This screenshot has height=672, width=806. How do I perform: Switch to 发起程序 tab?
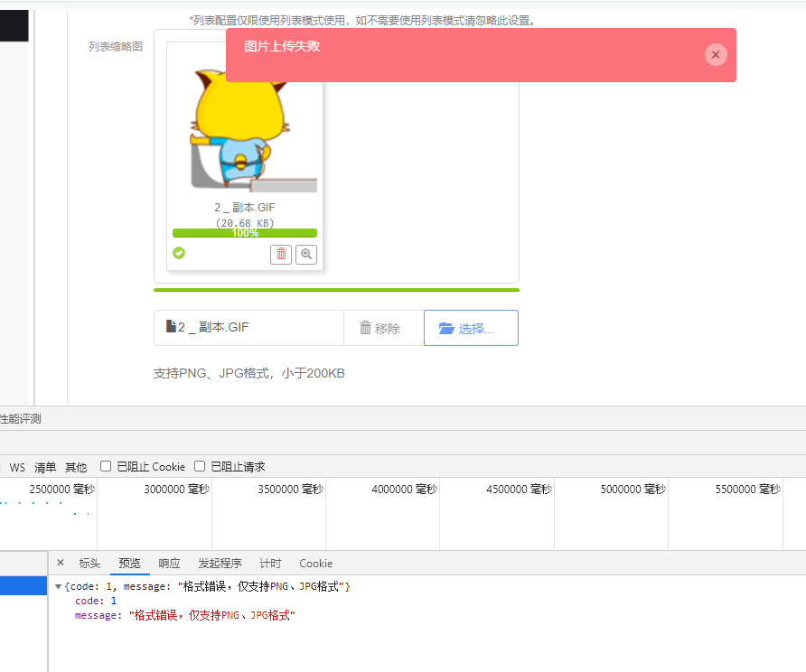click(x=220, y=564)
